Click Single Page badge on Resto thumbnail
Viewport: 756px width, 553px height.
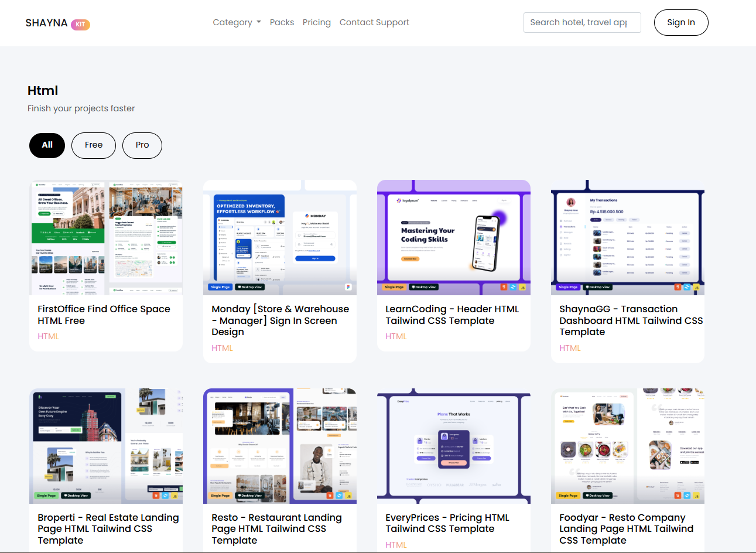pos(220,496)
